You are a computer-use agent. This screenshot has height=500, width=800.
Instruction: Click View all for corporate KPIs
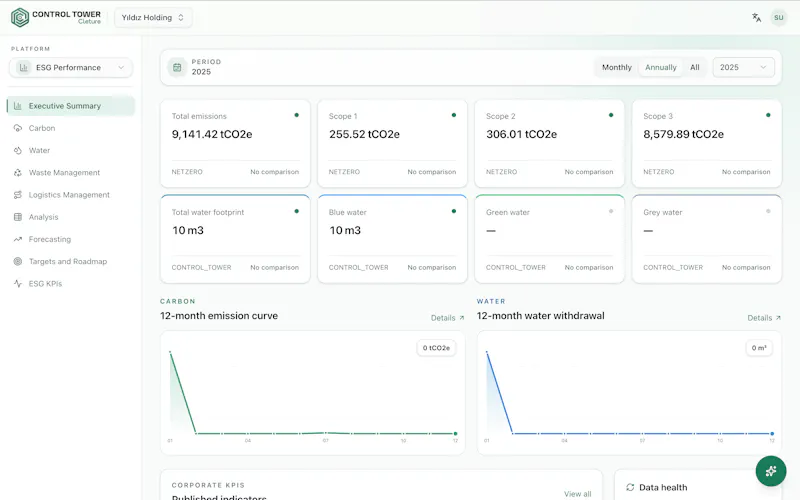coord(578,494)
